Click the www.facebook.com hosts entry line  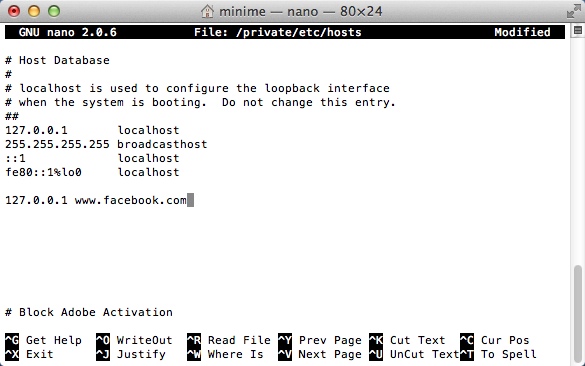click(96, 200)
